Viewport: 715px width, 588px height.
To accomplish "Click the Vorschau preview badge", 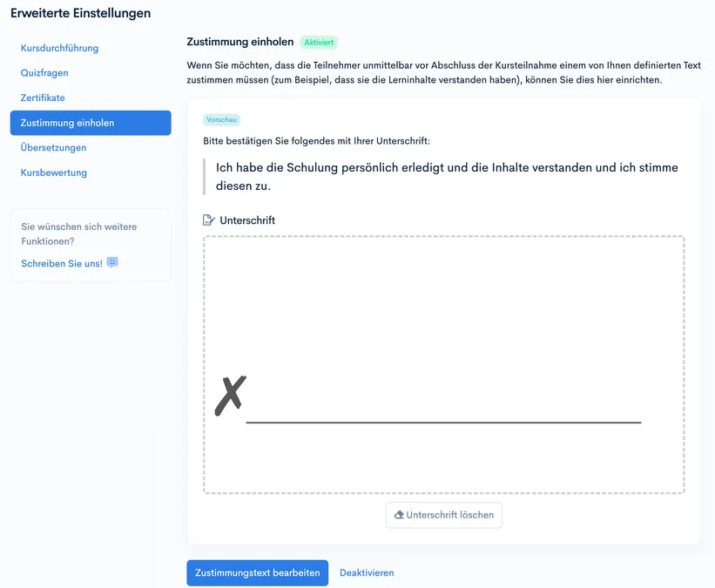I will pyautogui.click(x=221, y=119).
